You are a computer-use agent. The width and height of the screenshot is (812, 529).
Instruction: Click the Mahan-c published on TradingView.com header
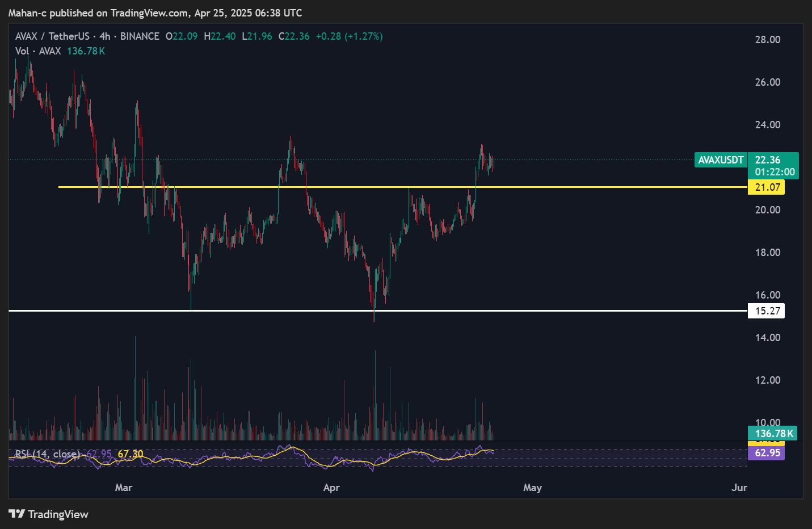point(155,12)
